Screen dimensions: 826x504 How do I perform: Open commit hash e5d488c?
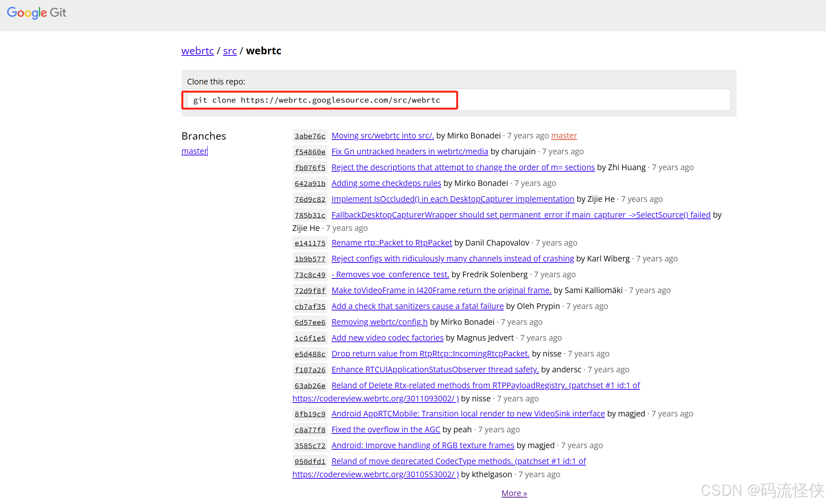pyautogui.click(x=310, y=354)
